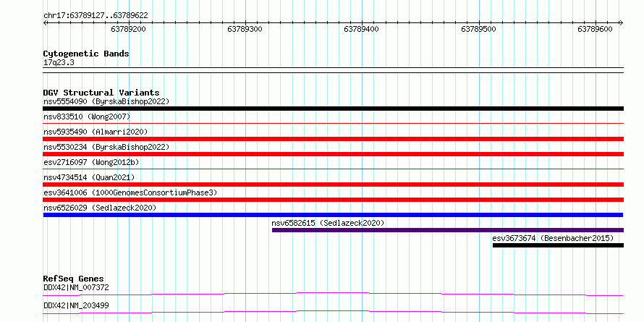Open variant nsv6582615 (Sedlazeck2020) label
This screenshot has height=322, width=644.
(329, 223)
